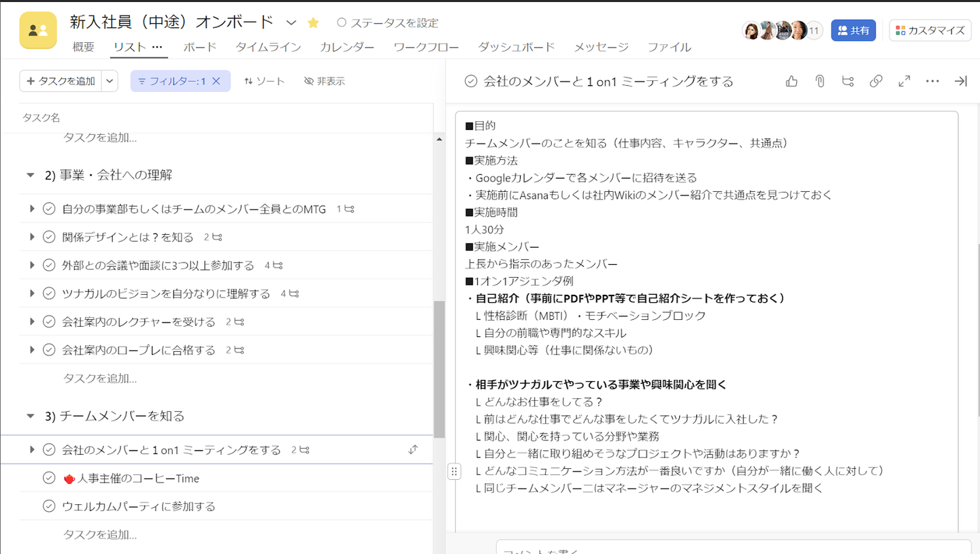Switch to the ボード tab

(200, 47)
